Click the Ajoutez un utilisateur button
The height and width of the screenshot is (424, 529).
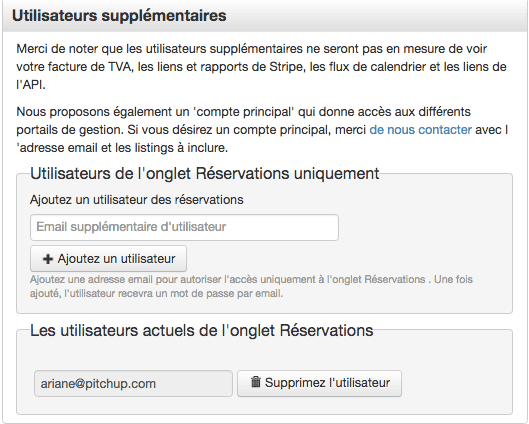coord(108,259)
